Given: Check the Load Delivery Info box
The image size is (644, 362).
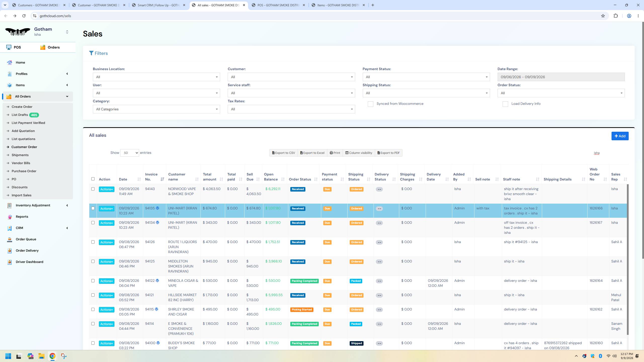Looking at the screenshot, I should point(505,104).
